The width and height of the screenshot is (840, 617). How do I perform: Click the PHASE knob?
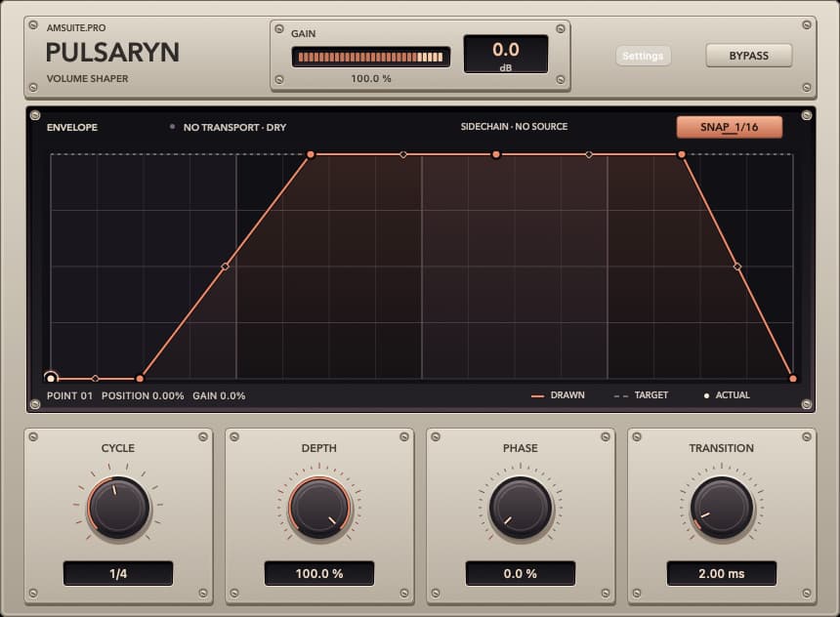pyautogui.click(x=521, y=508)
